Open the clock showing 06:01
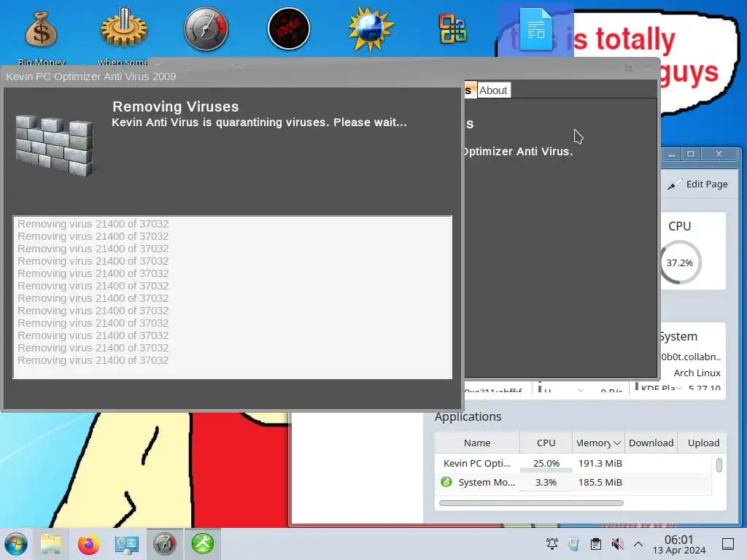 (x=679, y=544)
